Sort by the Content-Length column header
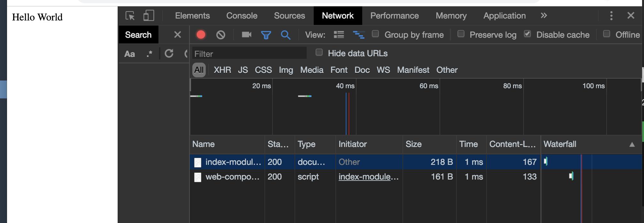 [513, 144]
